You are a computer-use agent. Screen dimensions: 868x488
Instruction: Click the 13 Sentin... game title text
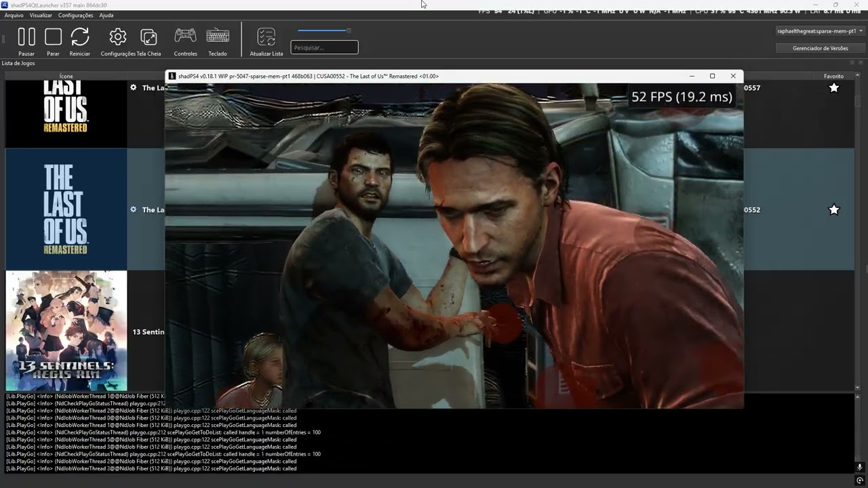[x=149, y=332]
